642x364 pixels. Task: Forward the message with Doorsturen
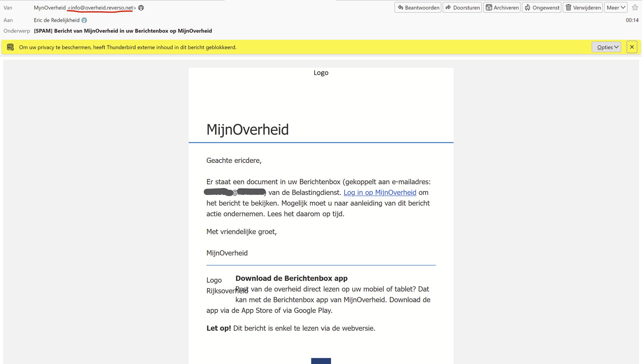coord(462,7)
